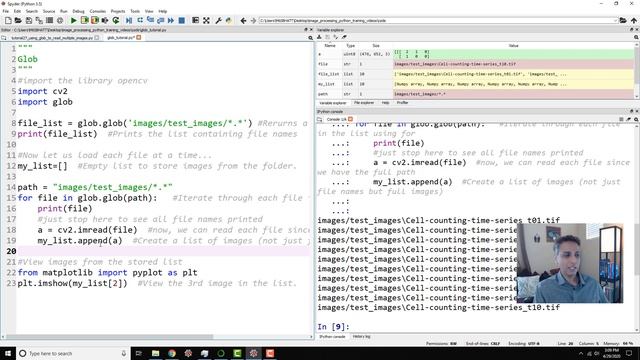This screenshot has width=640, height=360.
Task: Open the Search menu
Action: coord(31,11)
